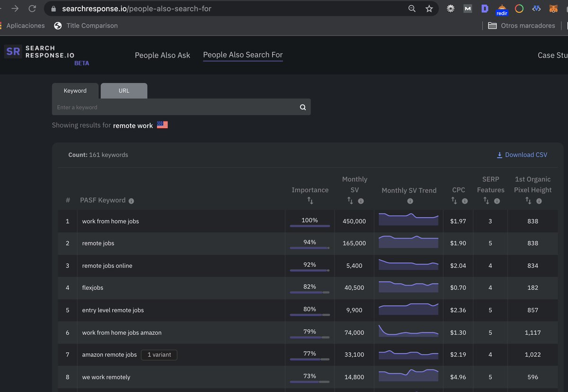Select the URL tab
Image resolution: width=568 pixels, height=392 pixels.
tap(124, 91)
